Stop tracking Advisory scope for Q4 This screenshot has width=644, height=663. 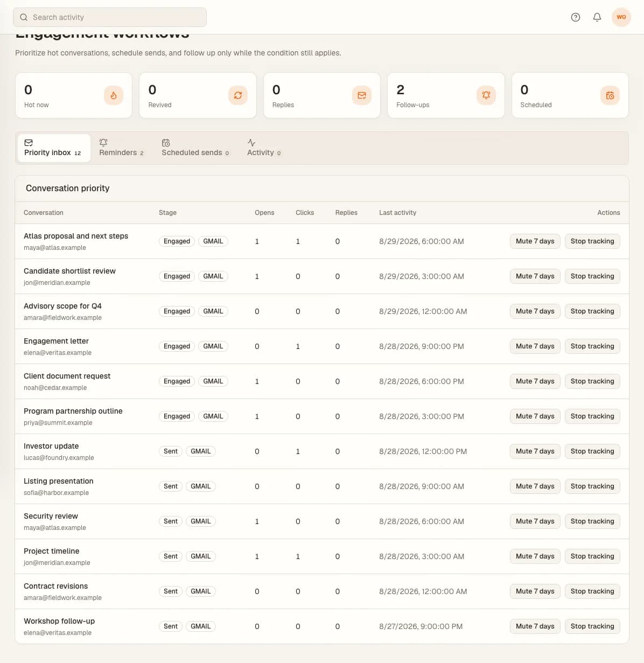(592, 311)
